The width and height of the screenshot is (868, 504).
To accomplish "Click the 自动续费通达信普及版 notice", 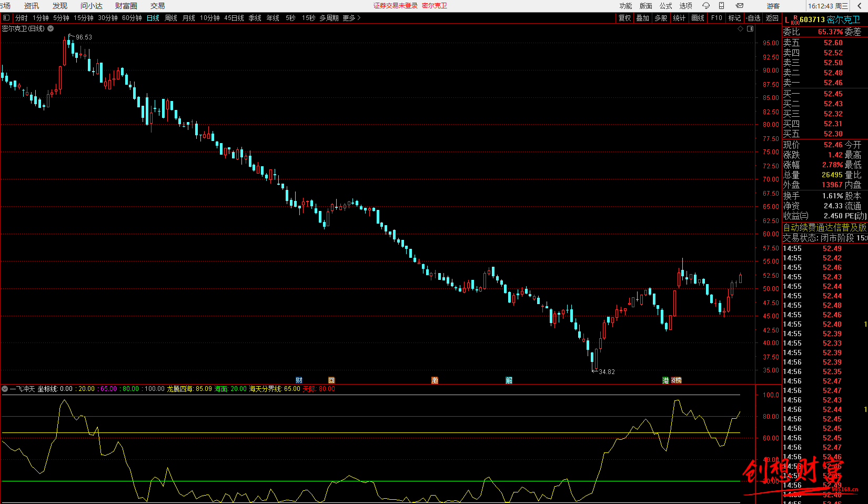I will pos(825,227).
